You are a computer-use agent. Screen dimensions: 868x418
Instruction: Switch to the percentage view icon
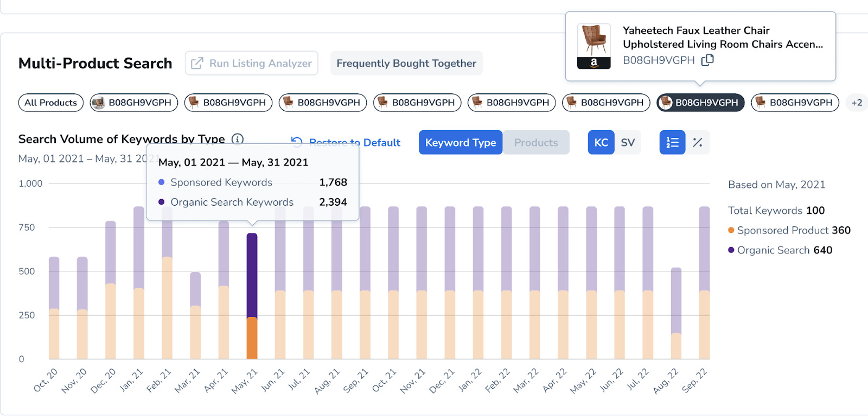(698, 143)
